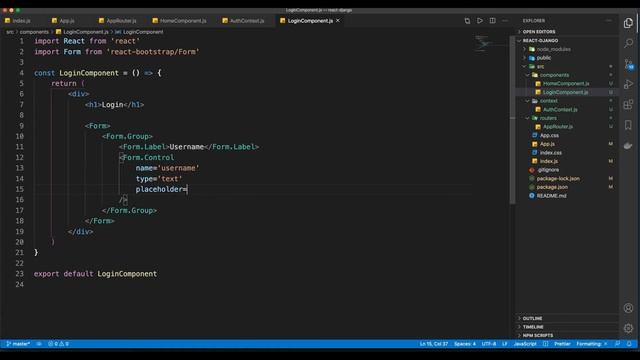This screenshot has height=360, width=640.
Task: Open package-lock.json in the explorer
Action: 567,178
